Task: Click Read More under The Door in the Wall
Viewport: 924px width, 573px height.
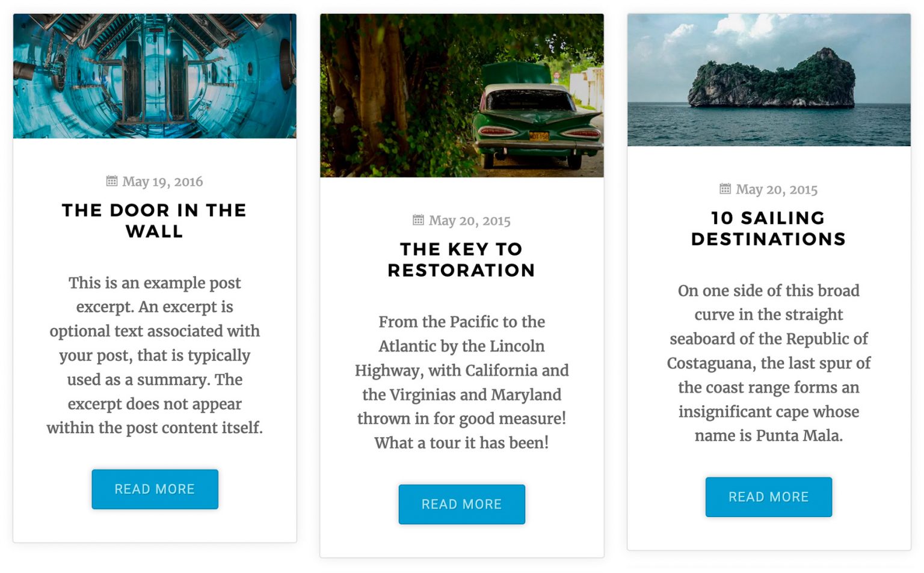Action: 155,489
